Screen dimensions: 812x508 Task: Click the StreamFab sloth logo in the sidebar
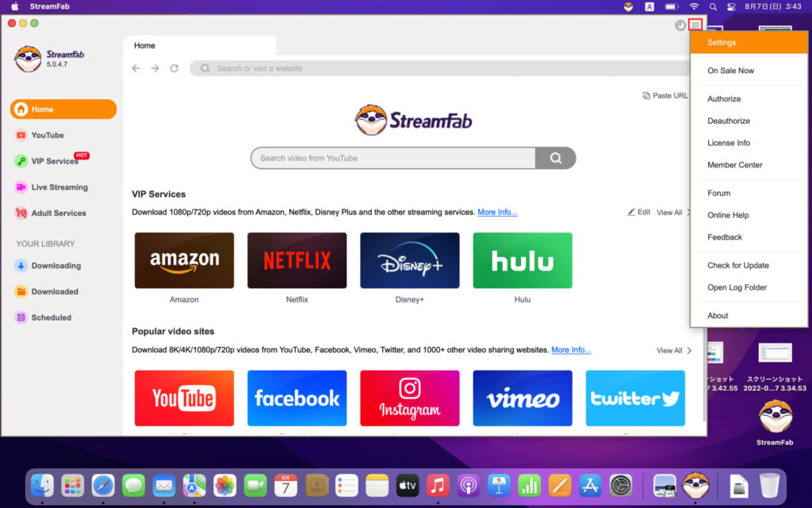(28, 59)
